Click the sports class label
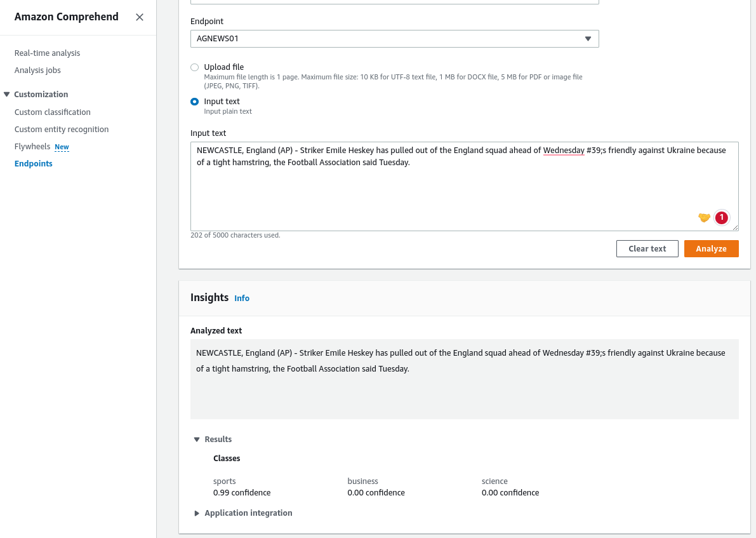 (225, 481)
